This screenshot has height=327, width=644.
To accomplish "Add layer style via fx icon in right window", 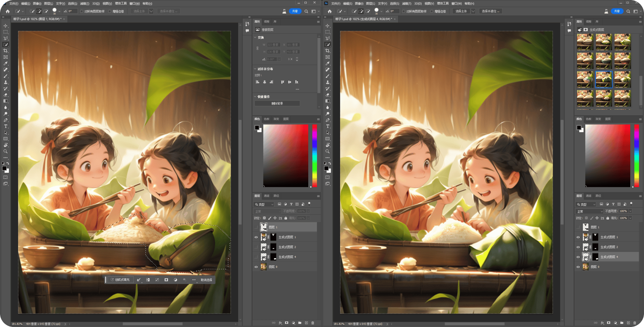I will tap(602, 323).
